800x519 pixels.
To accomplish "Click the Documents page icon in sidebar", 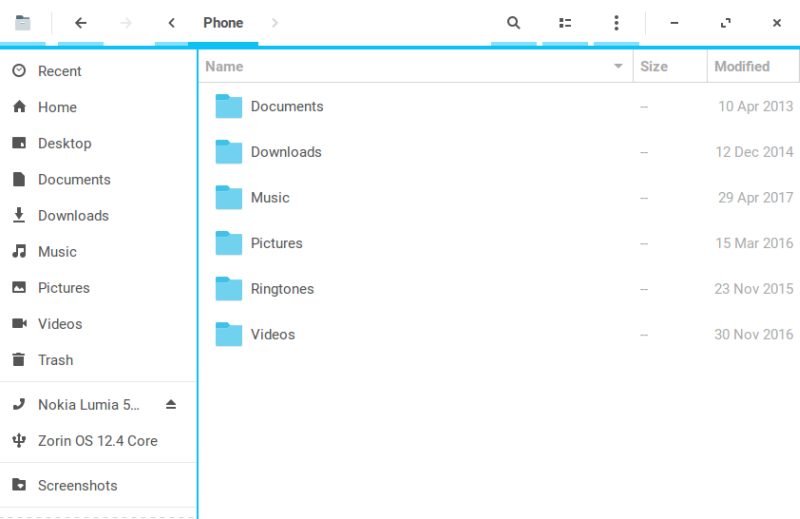I will pyautogui.click(x=19, y=179).
